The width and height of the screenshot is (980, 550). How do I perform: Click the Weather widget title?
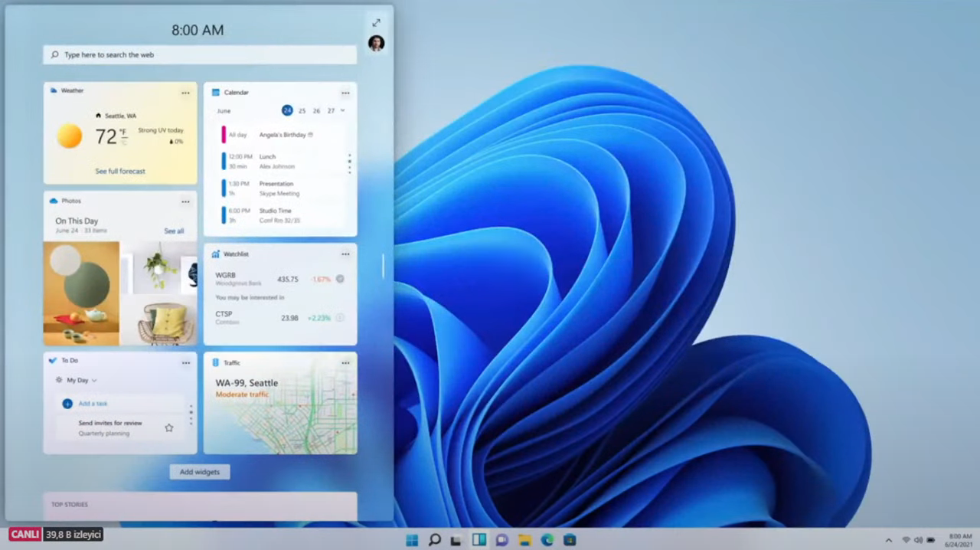coord(73,90)
